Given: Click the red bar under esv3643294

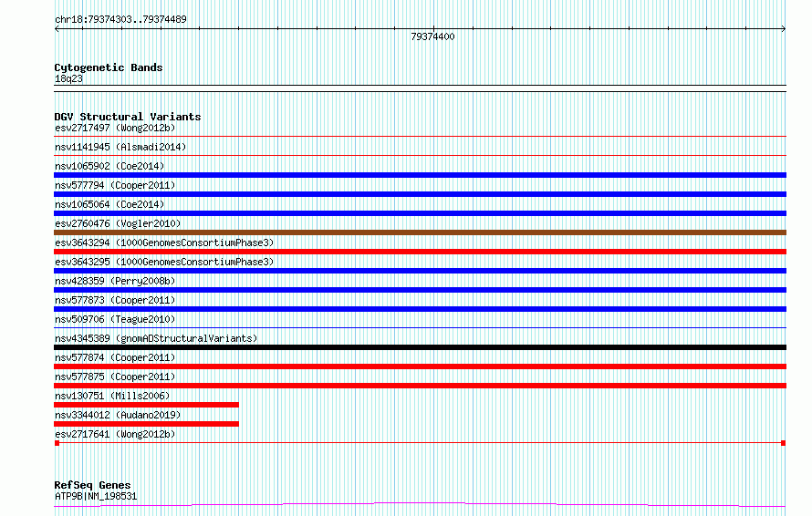Looking at the screenshot, I should point(420,252).
